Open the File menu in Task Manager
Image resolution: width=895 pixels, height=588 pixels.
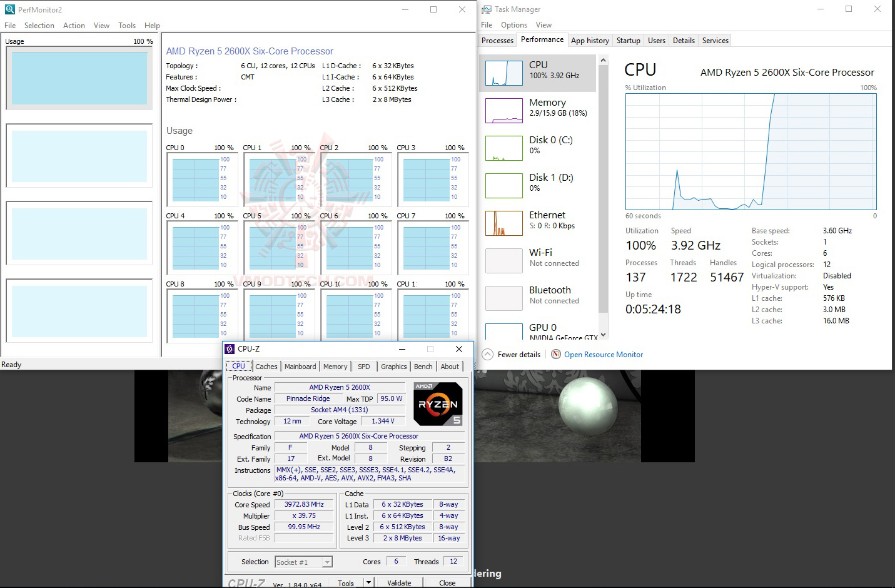point(487,25)
